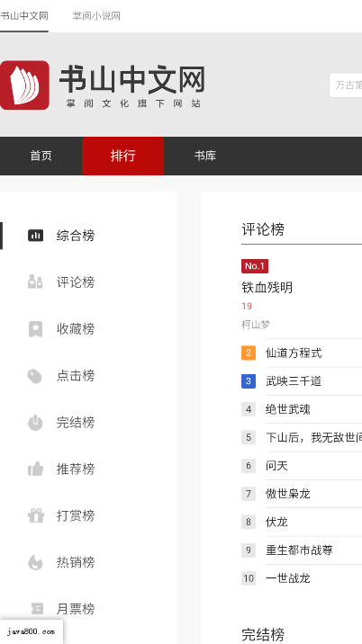Open the 收藏榜 sidebar entry
The height and width of the screenshot is (644, 362).
pyautogui.click(x=76, y=329)
